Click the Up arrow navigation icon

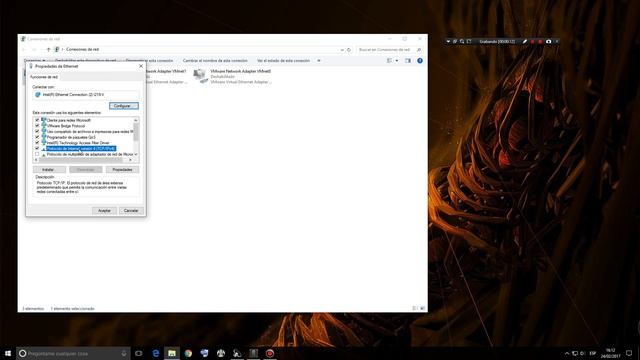(x=48, y=49)
